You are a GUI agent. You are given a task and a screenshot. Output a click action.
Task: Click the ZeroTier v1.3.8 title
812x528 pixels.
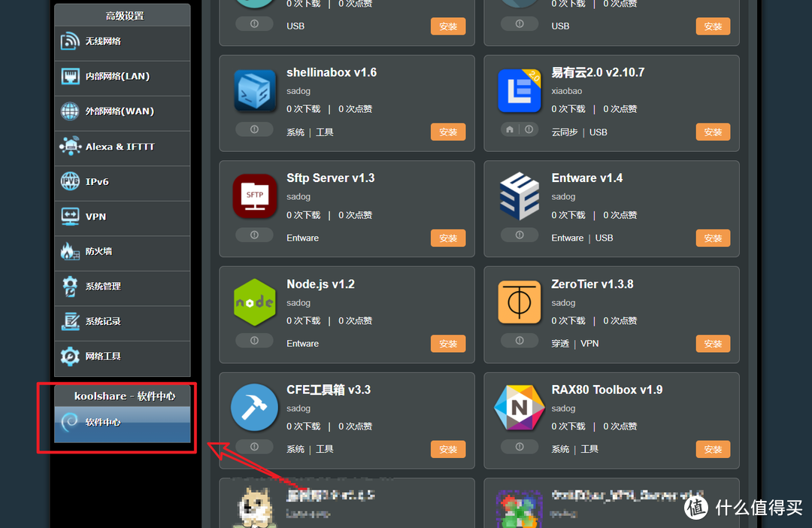pos(592,284)
